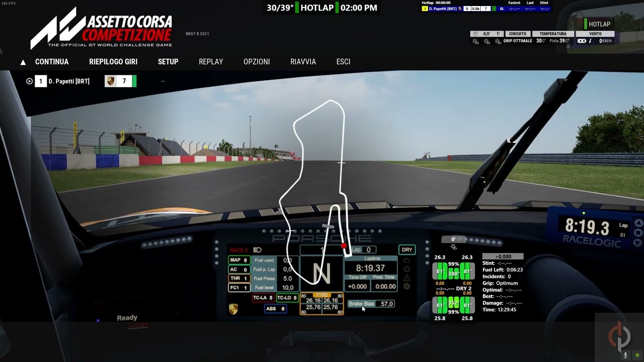Click the ABS 6 setting box
644x362 pixels.
click(275, 309)
